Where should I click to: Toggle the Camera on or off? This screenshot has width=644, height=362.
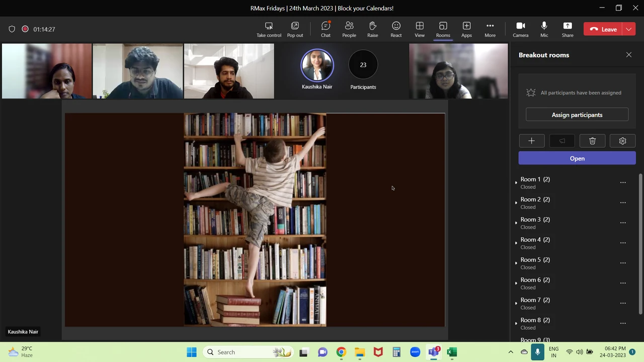point(520,29)
